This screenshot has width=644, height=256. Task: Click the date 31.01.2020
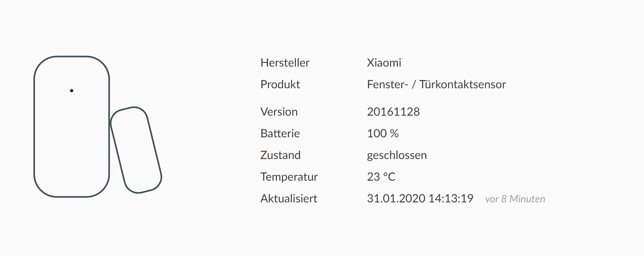click(396, 199)
